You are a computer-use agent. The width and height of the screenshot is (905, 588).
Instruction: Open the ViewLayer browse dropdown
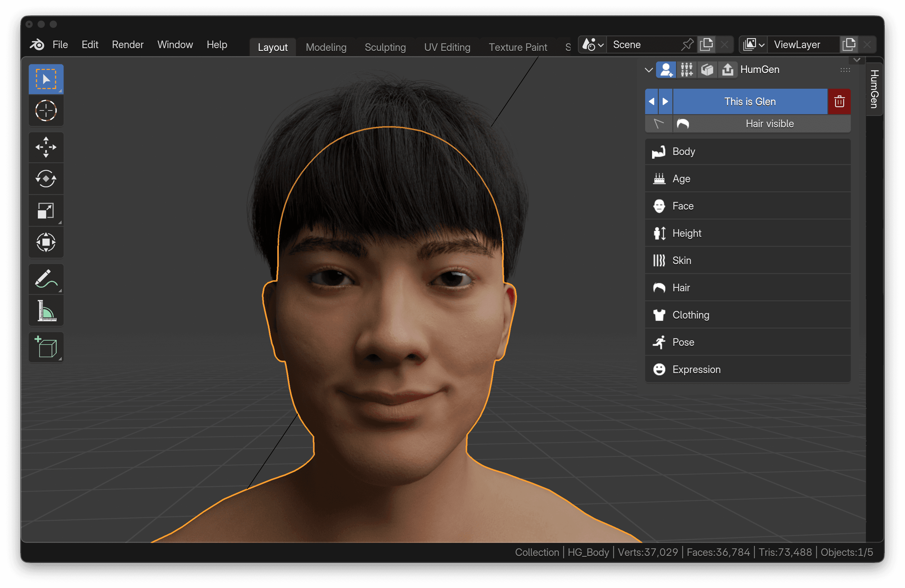753,45
